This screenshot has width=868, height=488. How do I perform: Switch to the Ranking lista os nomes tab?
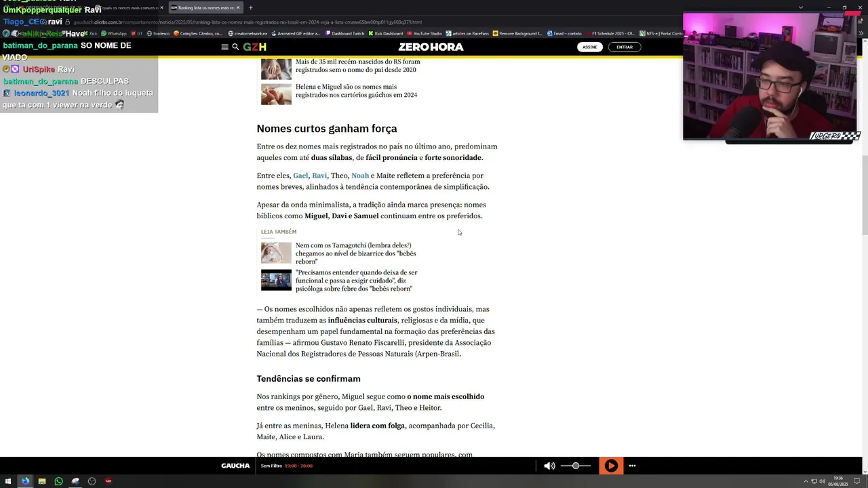click(x=205, y=7)
